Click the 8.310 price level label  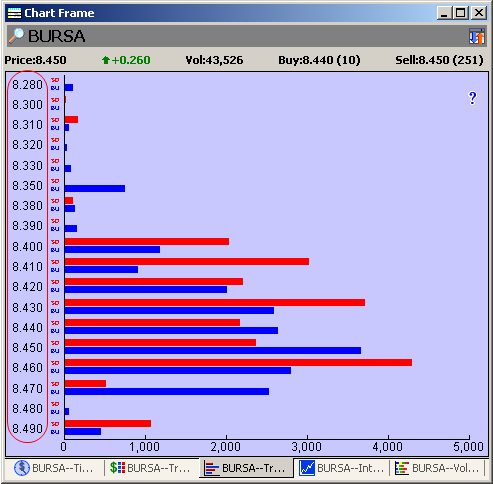click(27, 125)
